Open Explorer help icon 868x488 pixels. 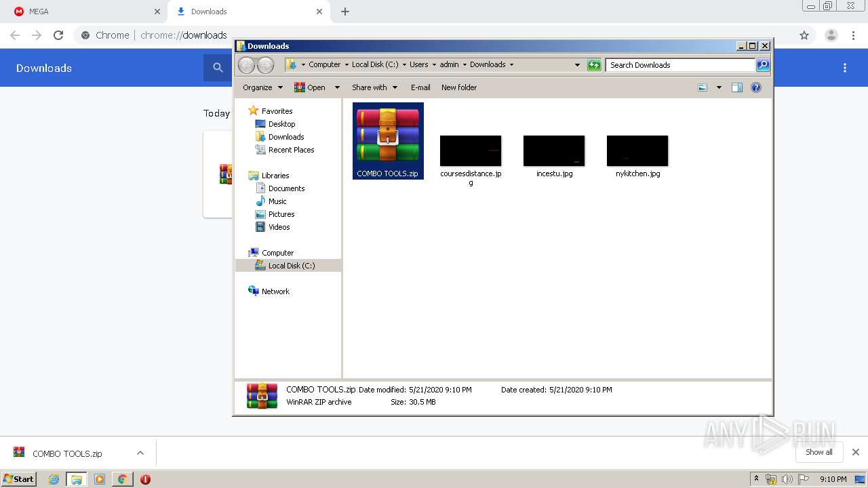(756, 87)
